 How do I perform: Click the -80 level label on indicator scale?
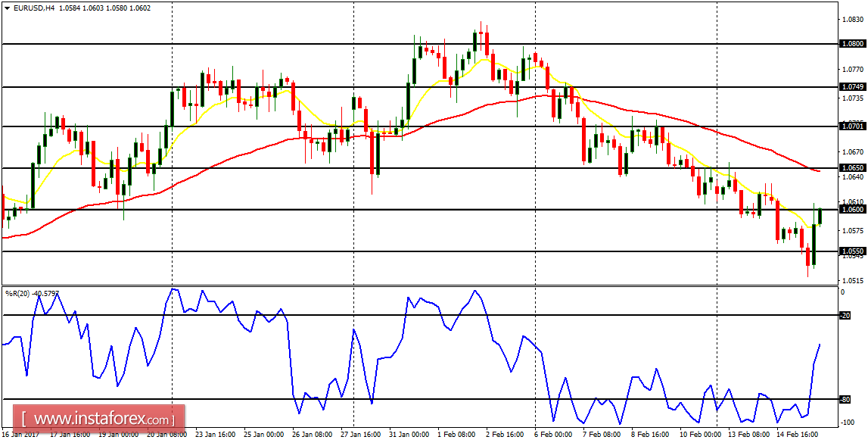point(845,399)
